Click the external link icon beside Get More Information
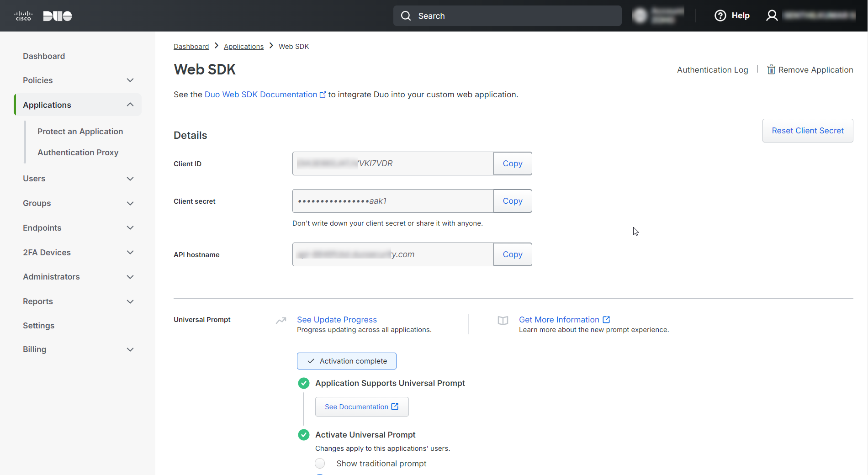The height and width of the screenshot is (475, 868). click(x=606, y=320)
